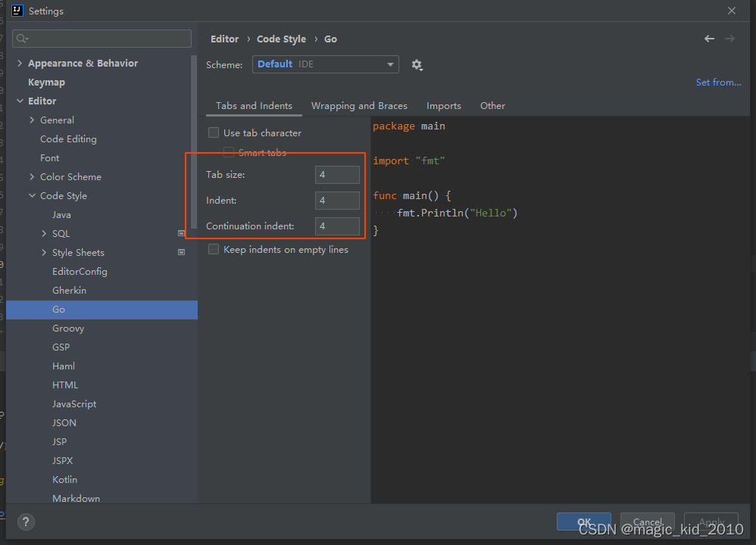Open the Imports tab
Screen dimensions: 756x545
click(x=444, y=105)
